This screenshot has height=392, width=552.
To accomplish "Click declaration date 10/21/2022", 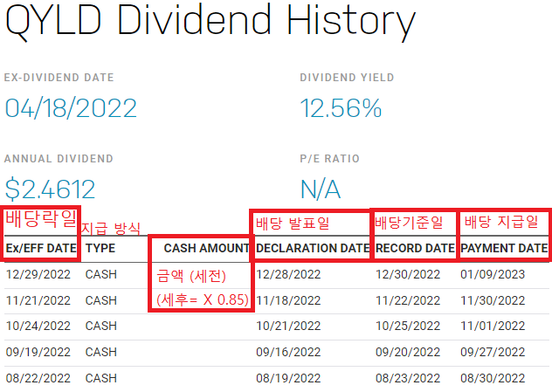I will tap(288, 326).
